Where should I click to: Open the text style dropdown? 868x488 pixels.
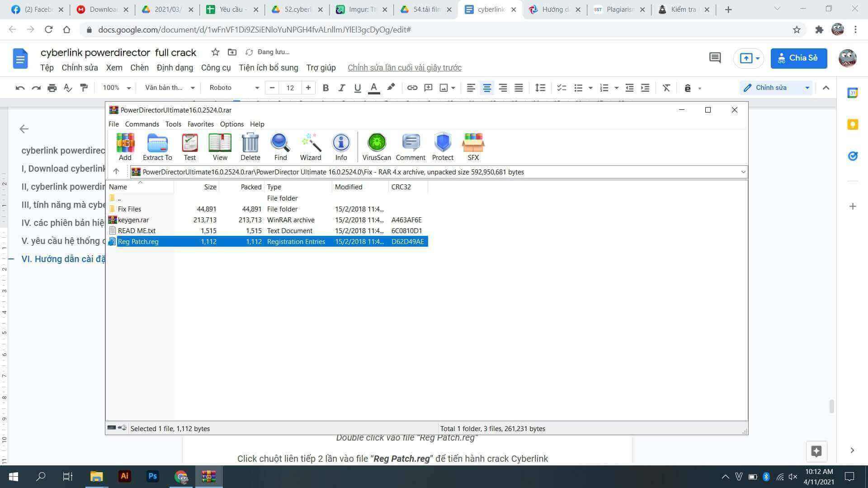tap(170, 88)
